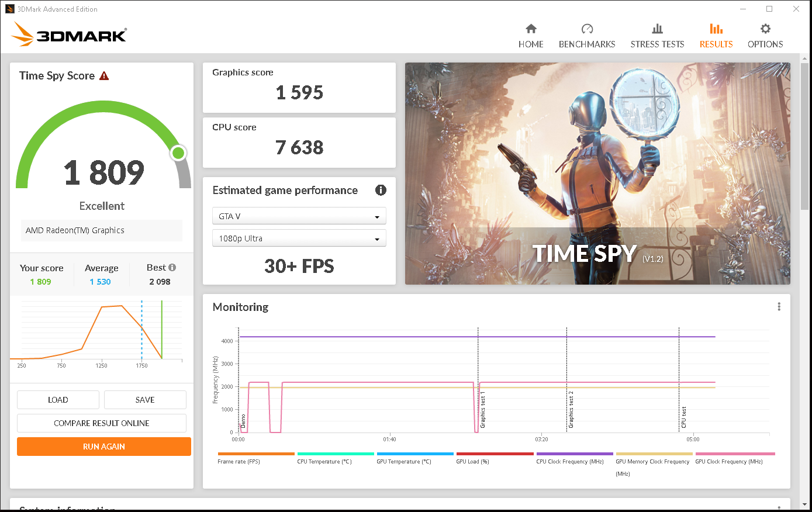Click the info icon next to Best
The width and height of the screenshot is (812, 512).
pos(172,268)
